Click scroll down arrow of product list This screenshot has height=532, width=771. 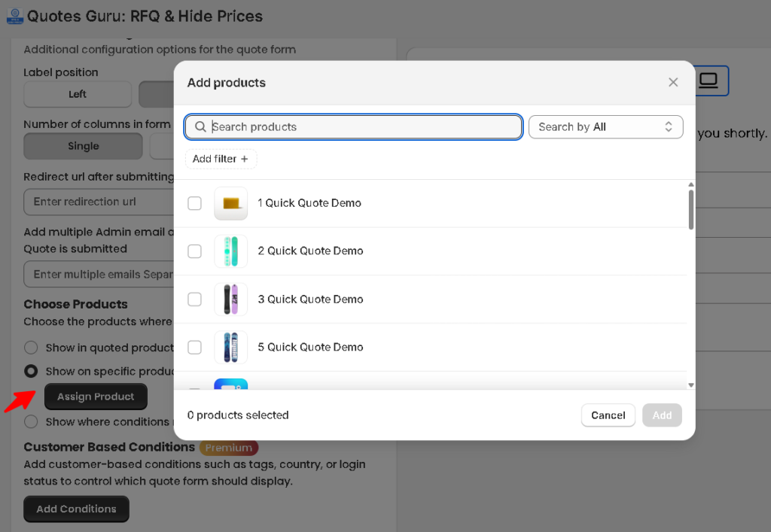[691, 385]
